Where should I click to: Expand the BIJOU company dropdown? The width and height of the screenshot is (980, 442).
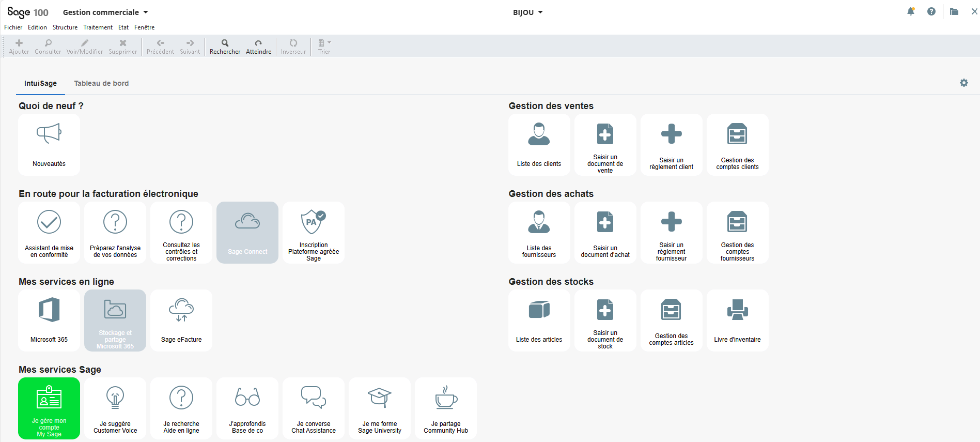527,12
